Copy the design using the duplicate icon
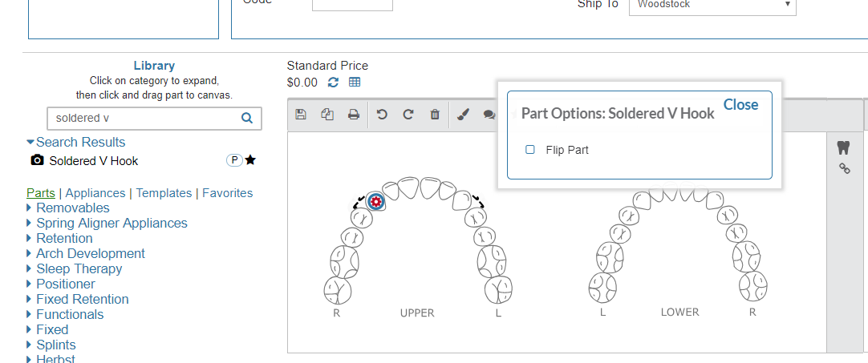The image size is (868, 363). coord(327,115)
